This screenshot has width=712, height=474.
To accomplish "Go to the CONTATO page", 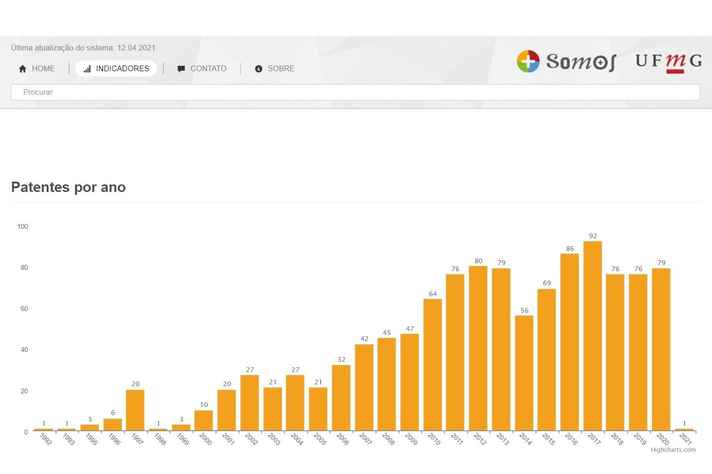I will 202,69.
